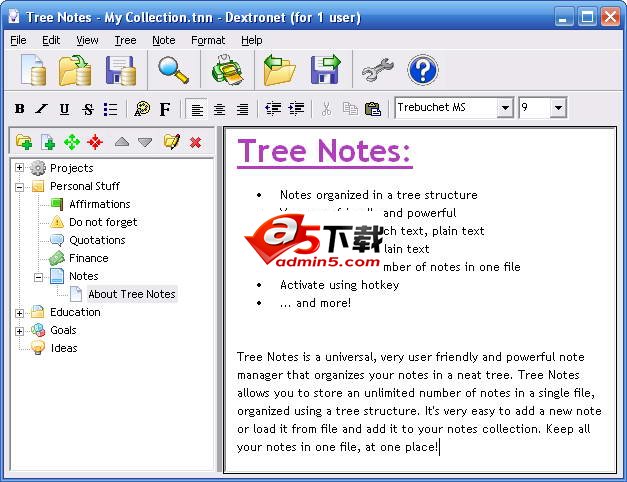Cut selection with scissors icon
This screenshot has width=627, height=482.
[327, 108]
